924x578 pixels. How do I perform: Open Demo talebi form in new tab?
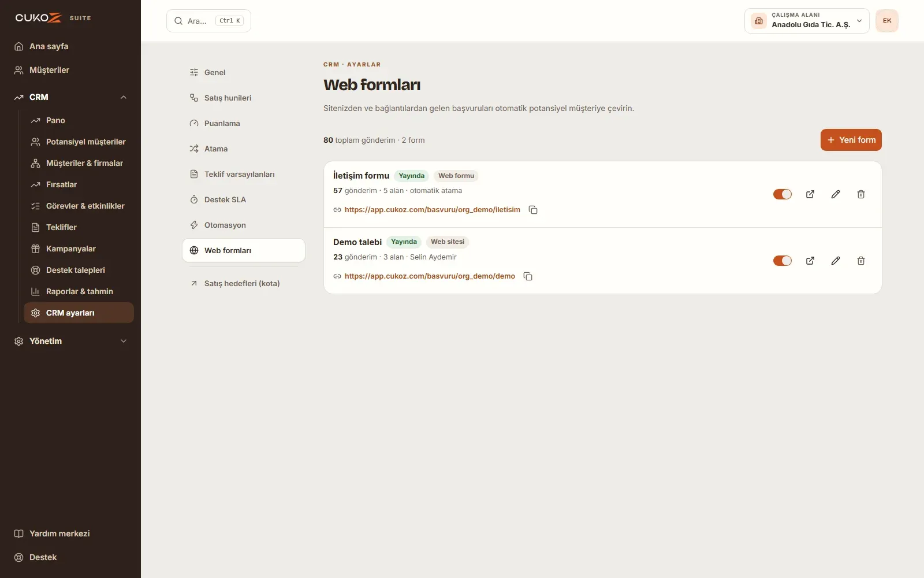[810, 261]
